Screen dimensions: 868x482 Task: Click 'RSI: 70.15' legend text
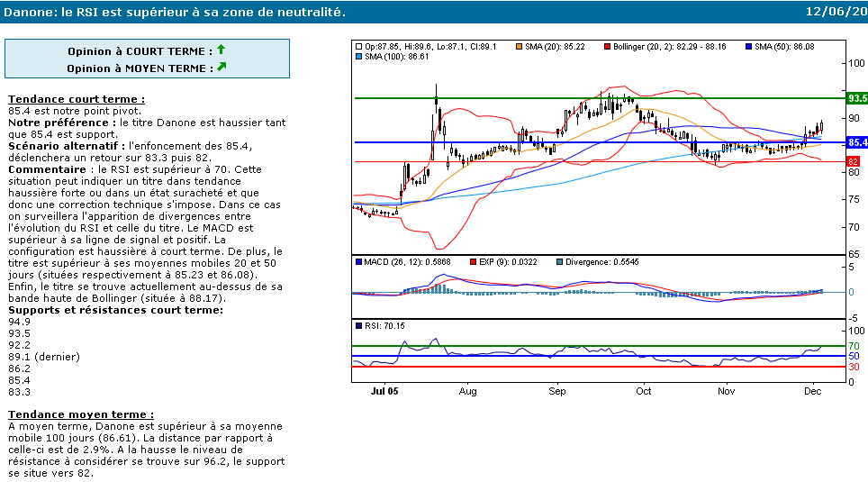pos(384,326)
